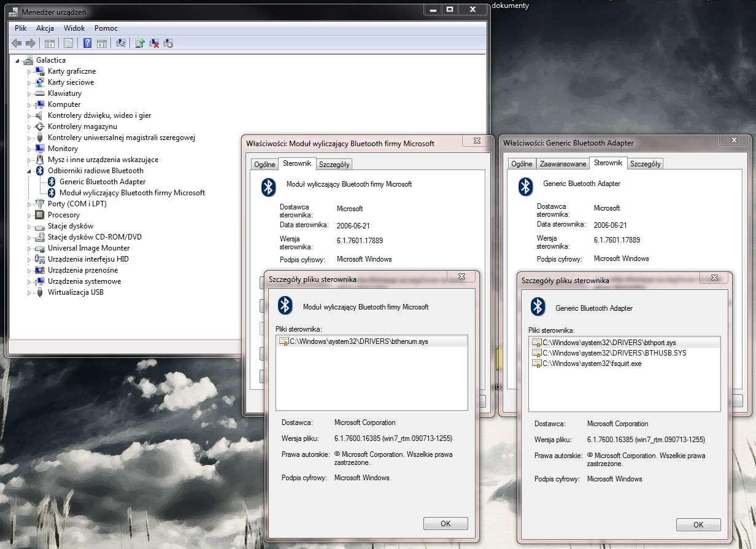Toggle the console tree pane toolbar icon
The height and width of the screenshot is (549, 756).
click(50, 43)
